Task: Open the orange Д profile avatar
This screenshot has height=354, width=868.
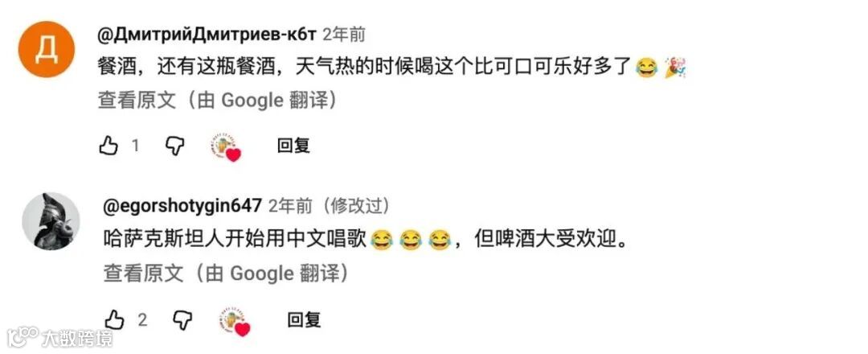Action: point(47,50)
